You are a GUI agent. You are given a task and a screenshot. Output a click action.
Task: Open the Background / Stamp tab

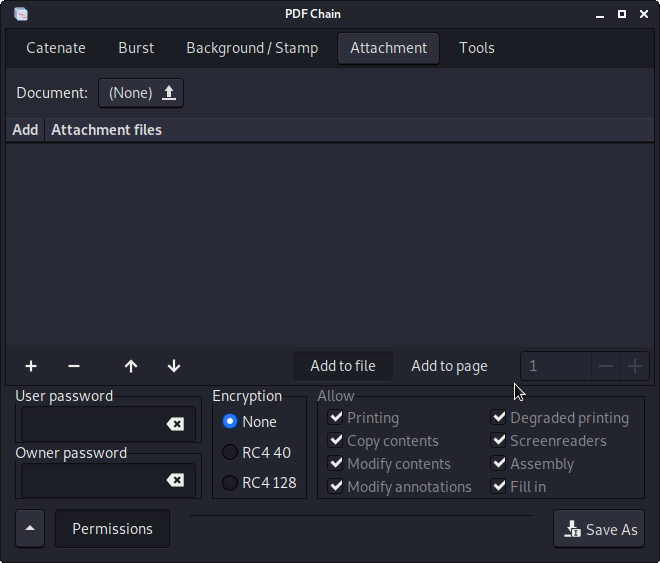(252, 48)
